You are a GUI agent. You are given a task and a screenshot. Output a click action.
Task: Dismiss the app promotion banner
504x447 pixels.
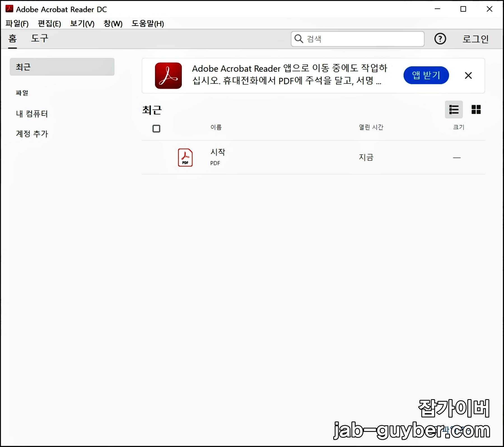point(468,75)
